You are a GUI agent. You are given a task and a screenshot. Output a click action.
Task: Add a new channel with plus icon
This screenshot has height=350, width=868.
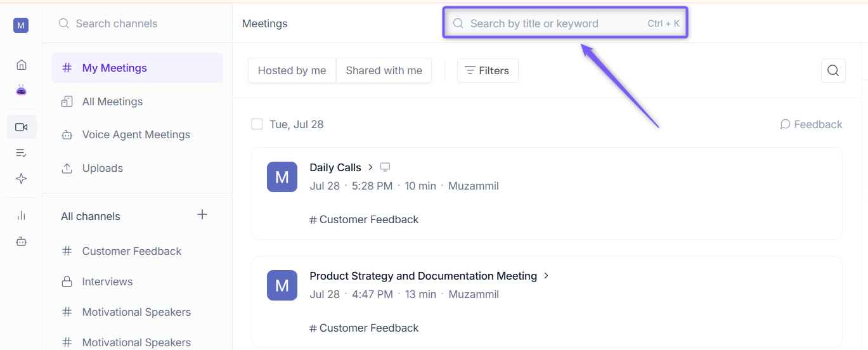tap(202, 214)
